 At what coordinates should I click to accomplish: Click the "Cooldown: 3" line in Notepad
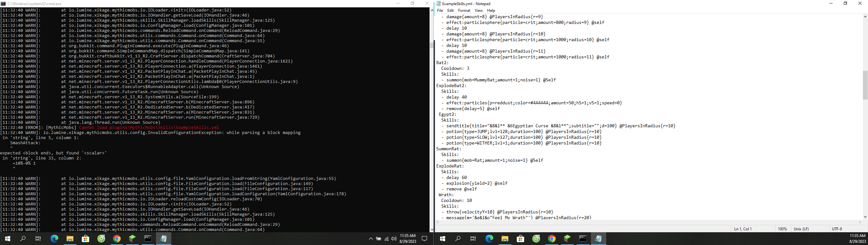point(455,69)
